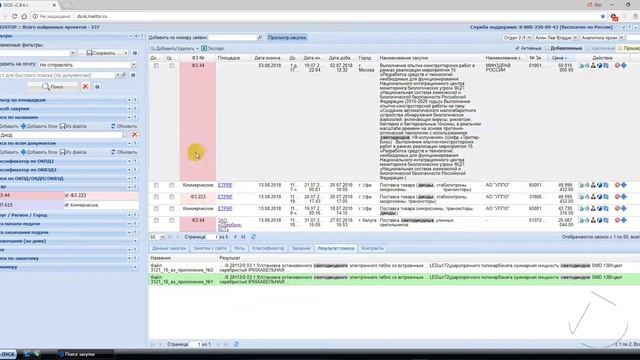Viewport: 640px width, 360px height.
Task: Open help for Классификатор по ОКПД2 section
Action: click(x=136, y=161)
